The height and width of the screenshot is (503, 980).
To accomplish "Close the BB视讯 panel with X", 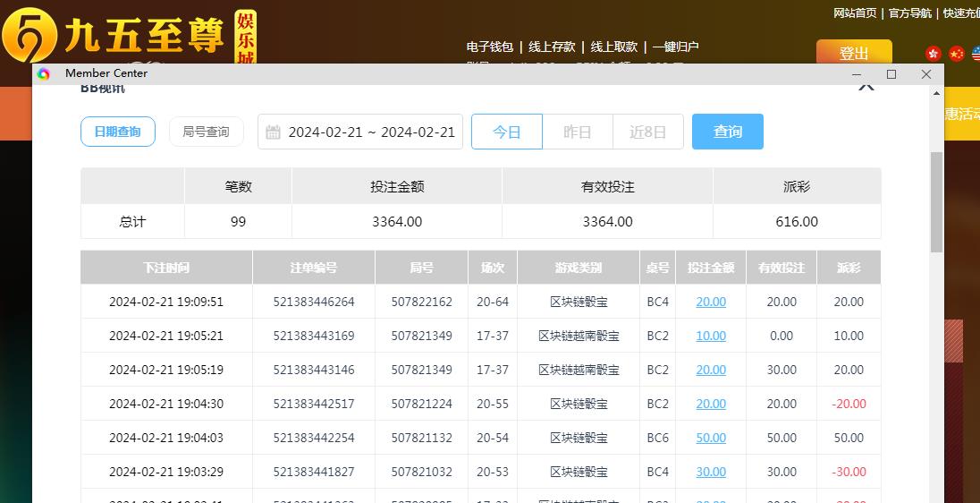I will click(865, 87).
